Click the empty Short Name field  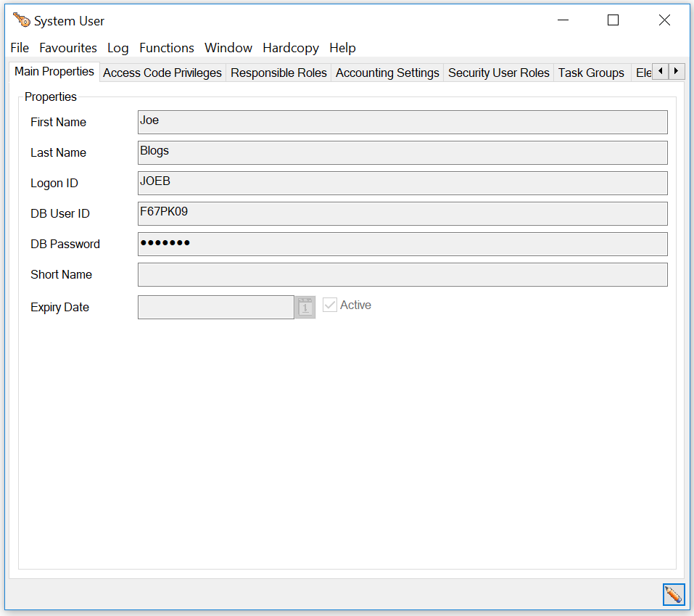(402, 275)
